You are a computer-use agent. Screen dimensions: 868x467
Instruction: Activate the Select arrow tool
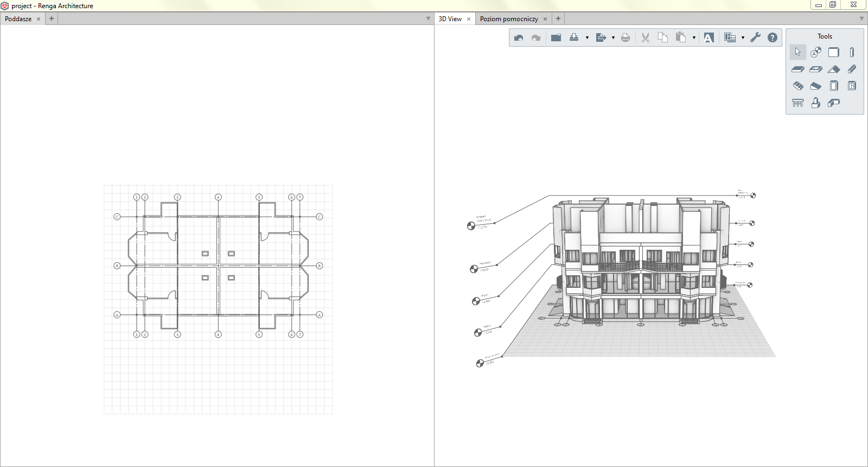click(x=798, y=52)
